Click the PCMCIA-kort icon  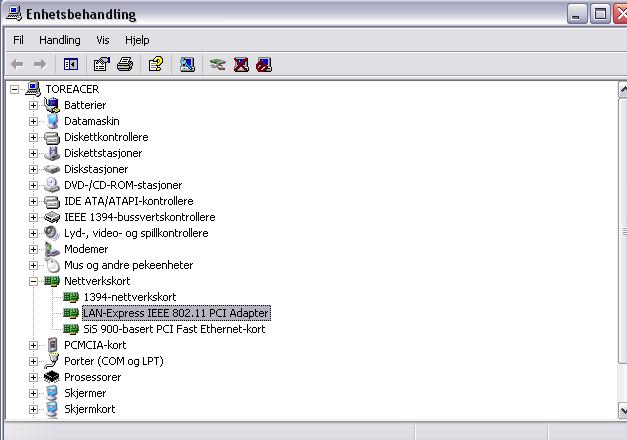pos(52,345)
